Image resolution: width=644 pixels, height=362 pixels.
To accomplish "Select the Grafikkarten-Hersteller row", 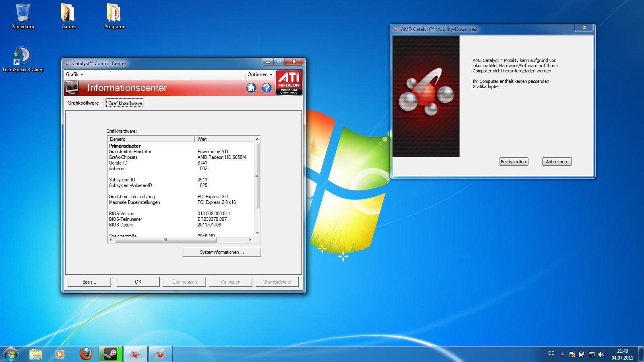I will click(x=181, y=152).
